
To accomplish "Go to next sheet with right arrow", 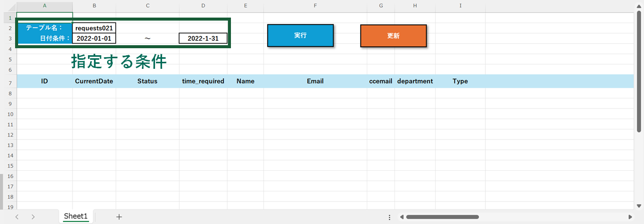I will point(33,217).
